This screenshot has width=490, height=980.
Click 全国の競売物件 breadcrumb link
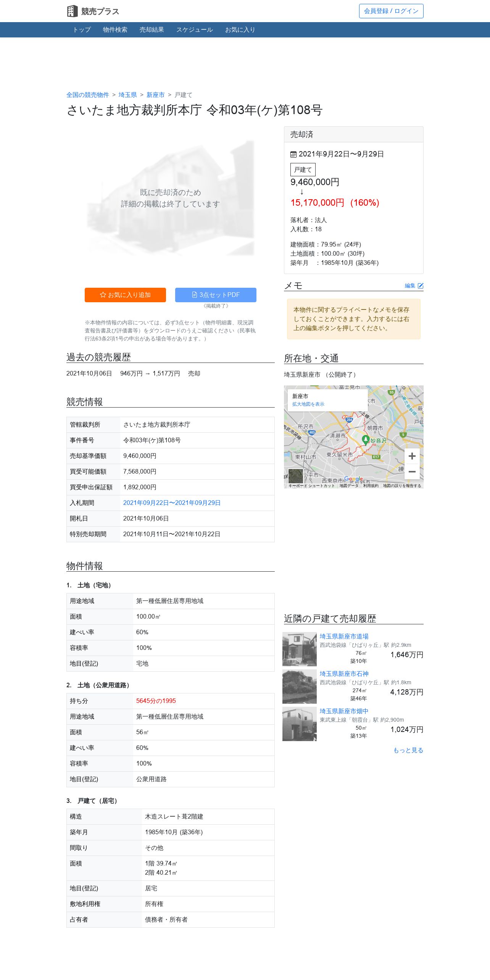point(88,95)
